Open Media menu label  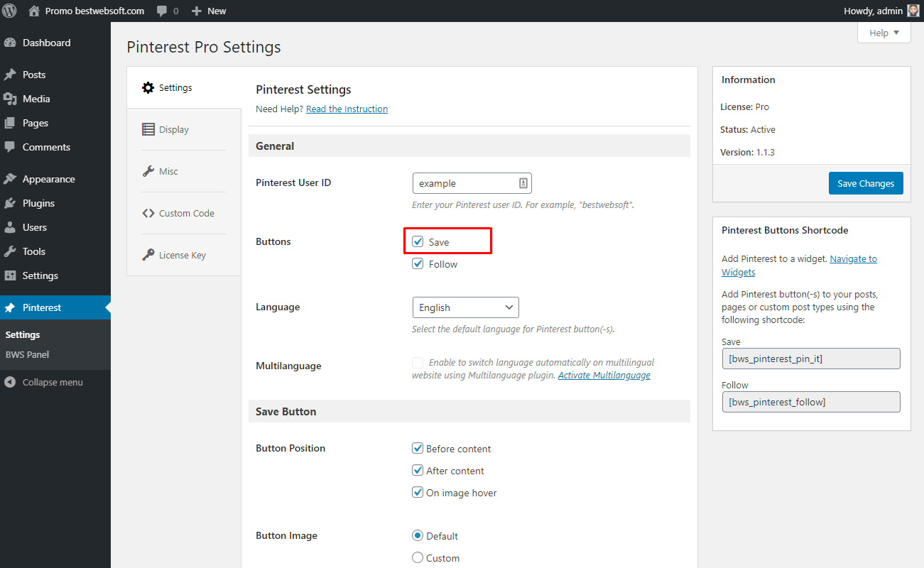36,99
